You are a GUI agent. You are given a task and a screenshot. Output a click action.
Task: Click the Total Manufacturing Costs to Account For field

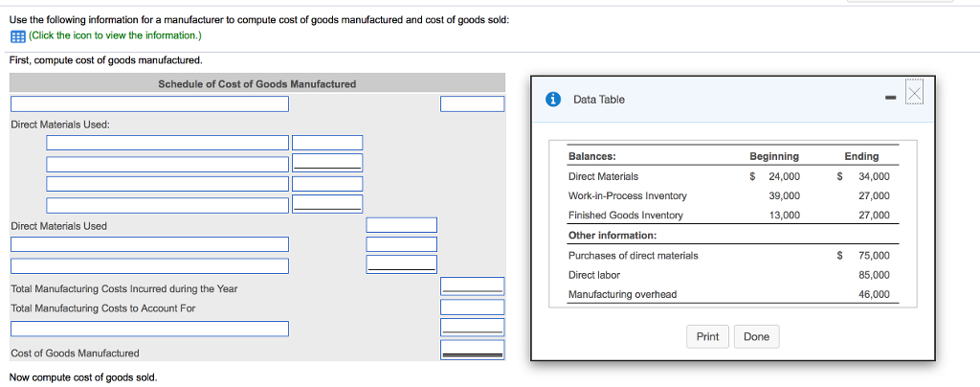(x=472, y=307)
